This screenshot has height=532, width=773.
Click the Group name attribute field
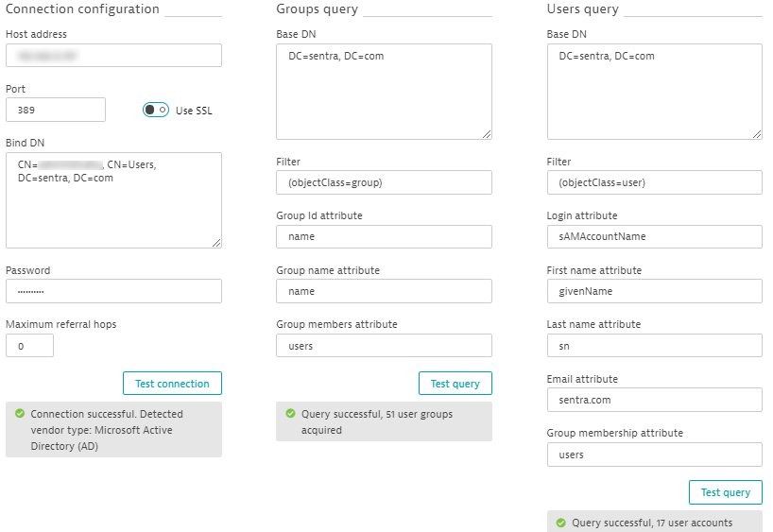(x=384, y=291)
